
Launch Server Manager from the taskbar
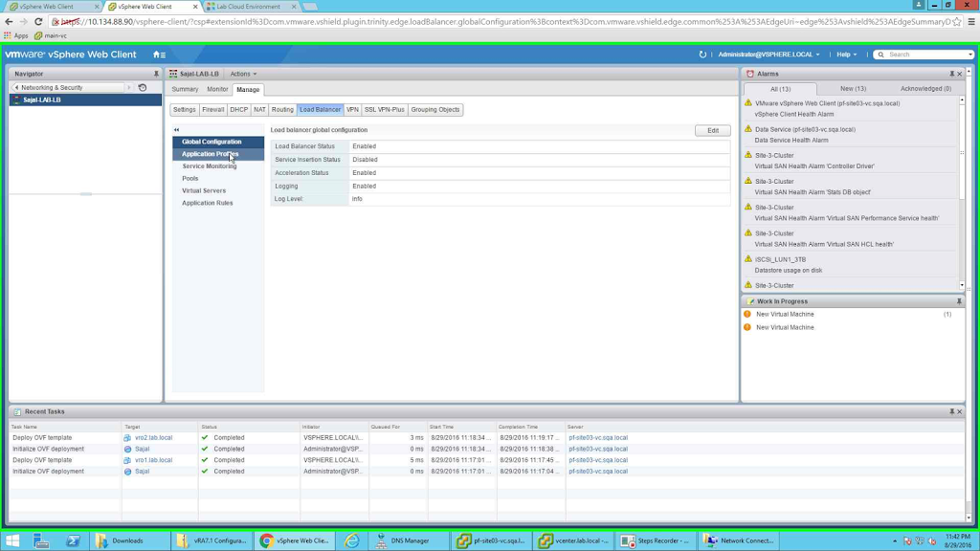tap(41, 541)
